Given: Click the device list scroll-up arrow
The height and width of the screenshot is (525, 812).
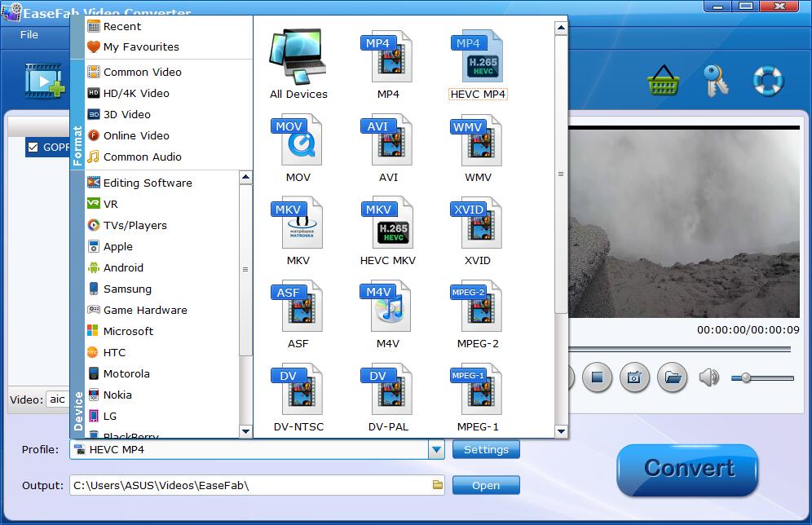Looking at the screenshot, I should pyautogui.click(x=245, y=178).
